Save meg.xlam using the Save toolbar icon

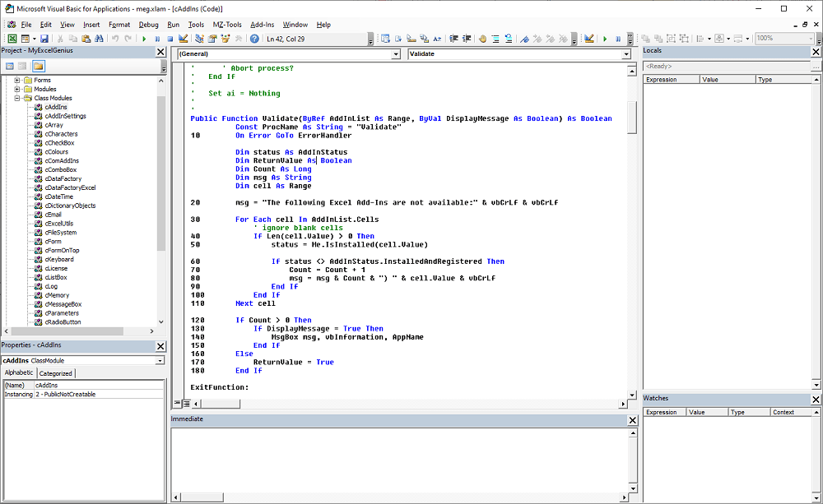(x=44, y=39)
